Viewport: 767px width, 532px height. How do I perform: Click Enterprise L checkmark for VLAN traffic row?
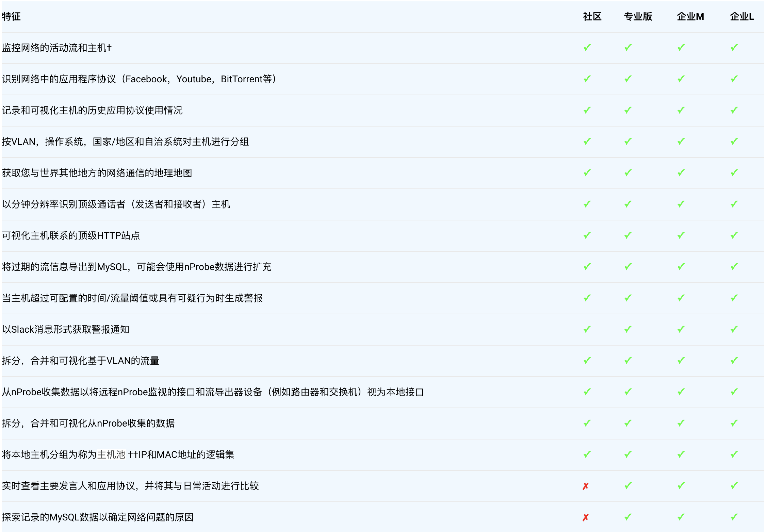(x=734, y=361)
